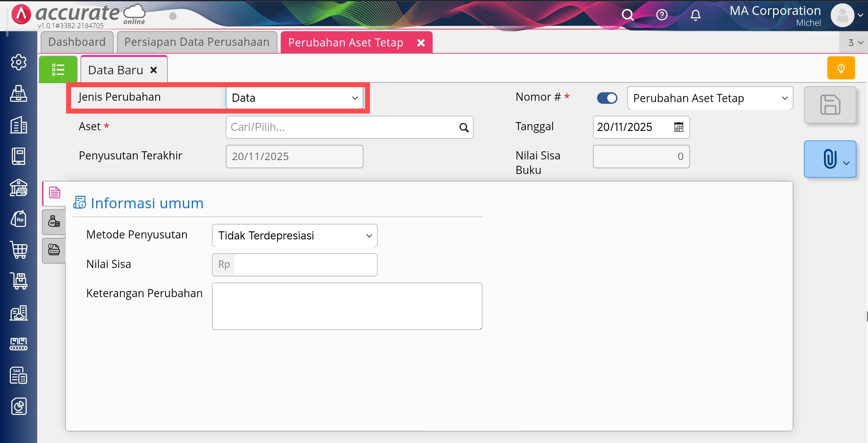Click the save diskette icon button
Image resolution: width=868 pixels, height=443 pixels.
(830, 105)
